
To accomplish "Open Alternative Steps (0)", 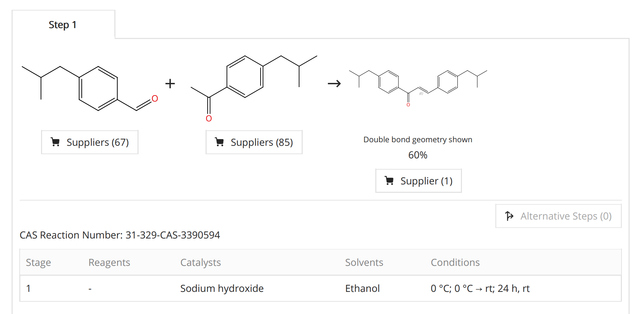I will (x=558, y=216).
